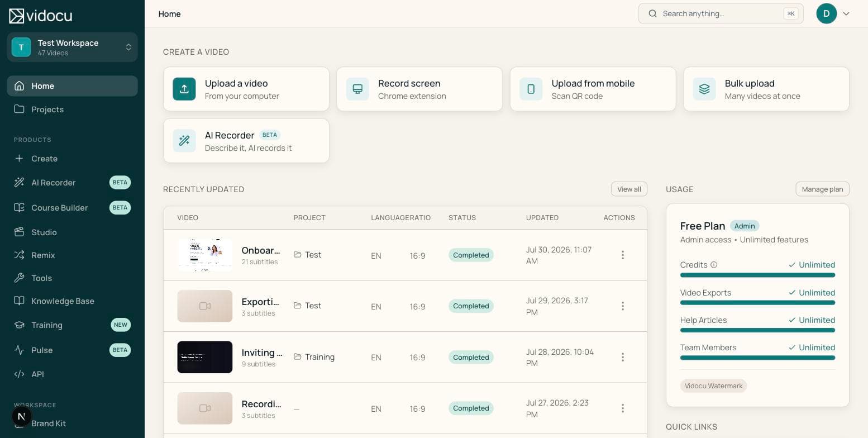868x438 pixels.
Task: Expand the user account dropdown chevron
Action: point(846,13)
